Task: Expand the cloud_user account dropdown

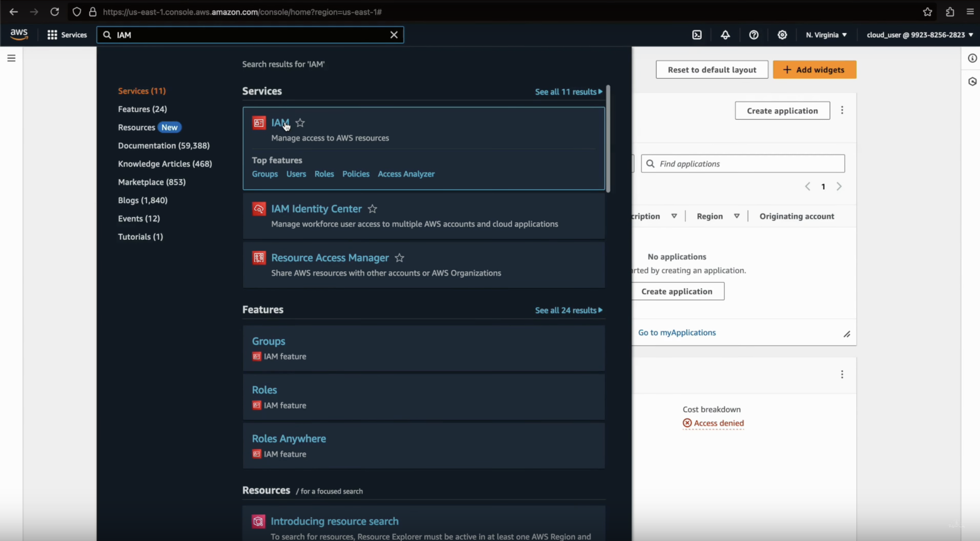Action: 919,35
